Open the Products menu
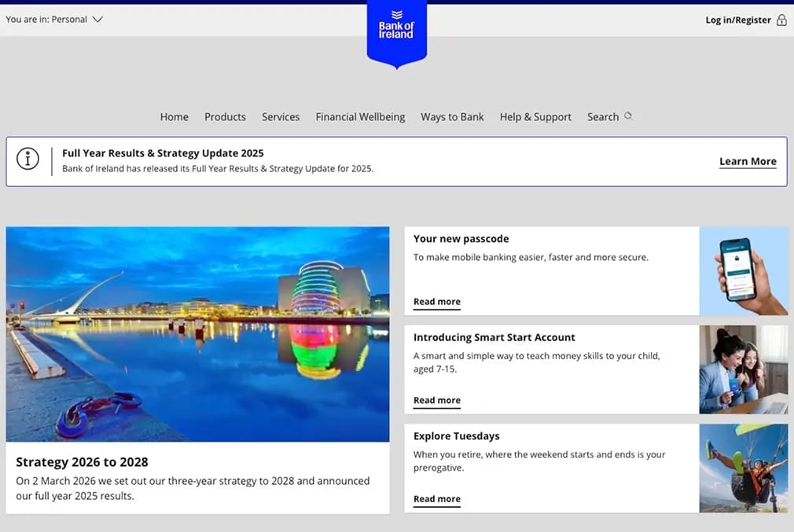Screen dimensions: 794x532 coord(225,117)
